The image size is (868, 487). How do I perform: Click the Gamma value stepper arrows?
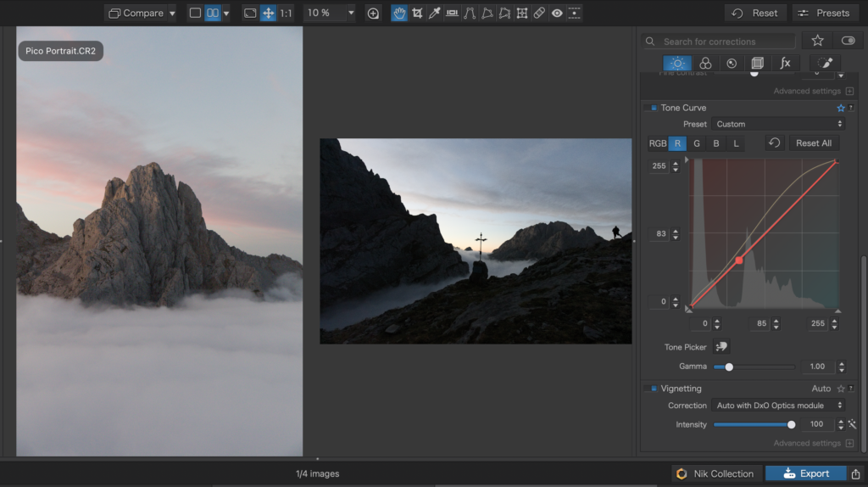click(842, 367)
